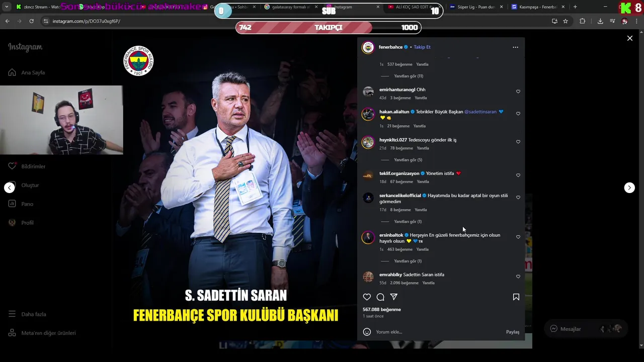Click the address bar URL

(x=87, y=21)
